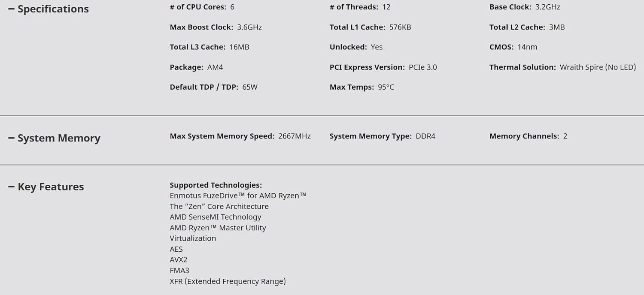Click the Base Clock 3.2GHz value
644x295 pixels.
(547, 7)
